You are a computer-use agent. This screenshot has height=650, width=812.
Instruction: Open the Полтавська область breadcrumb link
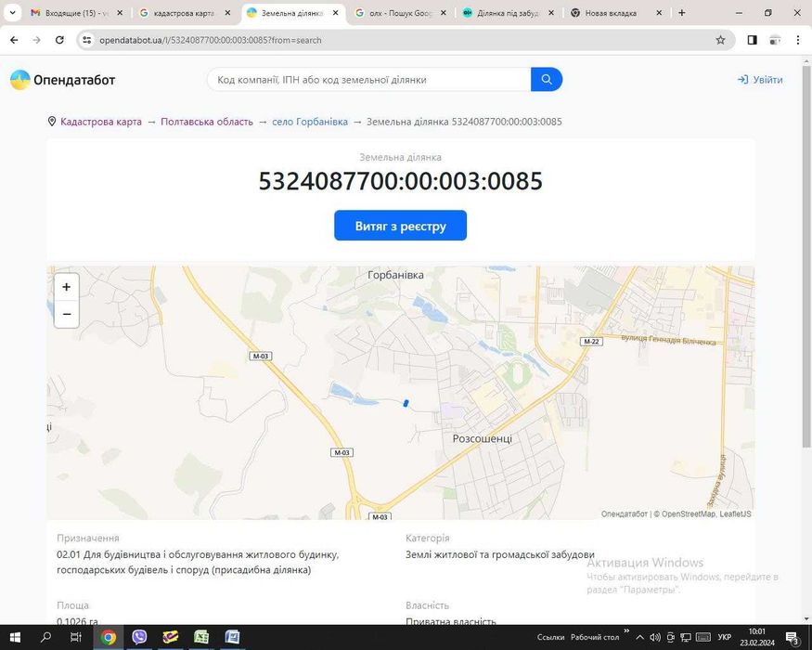(207, 122)
